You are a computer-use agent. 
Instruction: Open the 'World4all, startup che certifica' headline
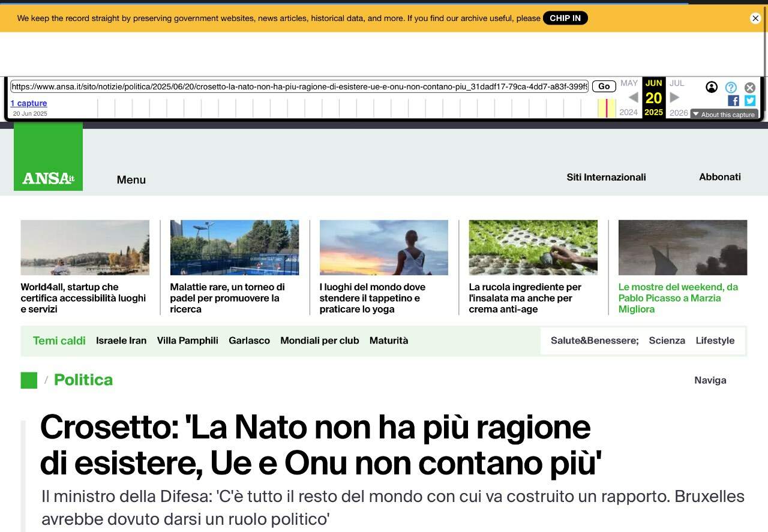[x=83, y=298]
